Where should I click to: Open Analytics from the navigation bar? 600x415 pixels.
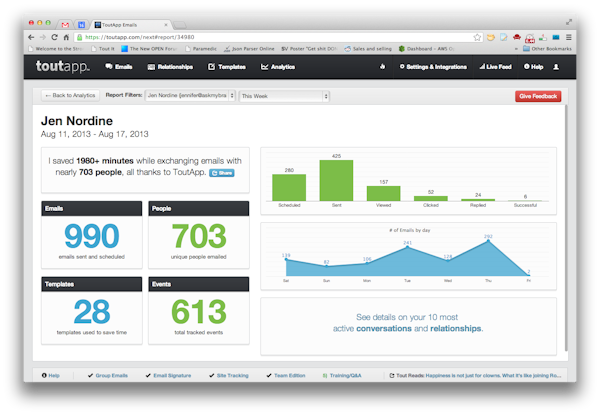coord(278,67)
